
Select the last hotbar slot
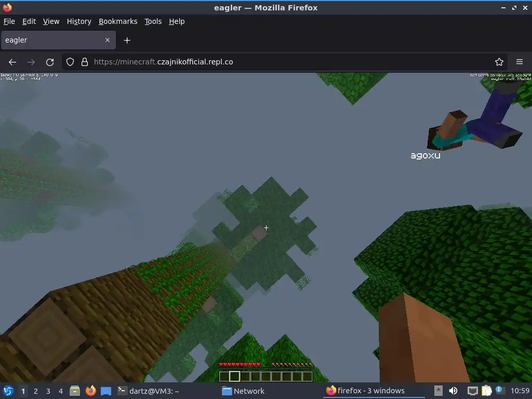click(308, 376)
